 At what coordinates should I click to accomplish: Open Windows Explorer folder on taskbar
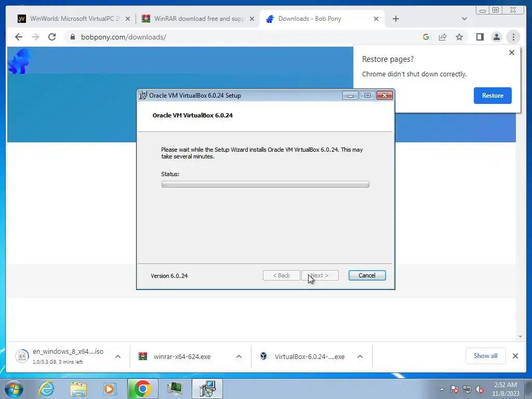[x=78, y=389]
